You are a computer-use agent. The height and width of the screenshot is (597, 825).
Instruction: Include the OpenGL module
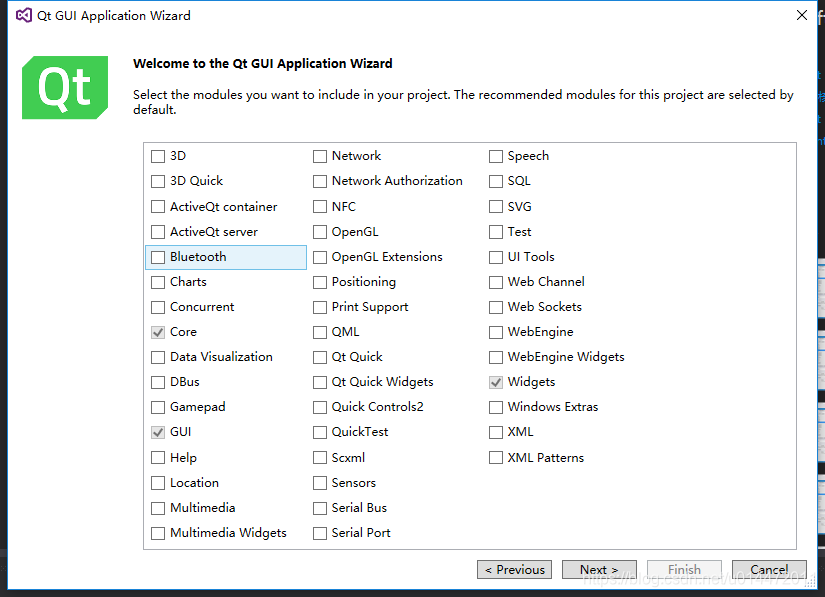pyautogui.click(x=320, y=232)
